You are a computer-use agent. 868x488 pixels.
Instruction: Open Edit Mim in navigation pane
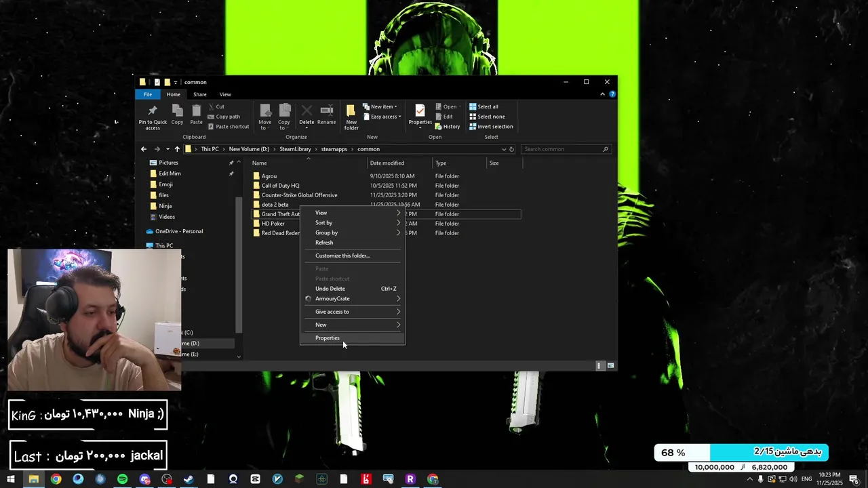170,174
